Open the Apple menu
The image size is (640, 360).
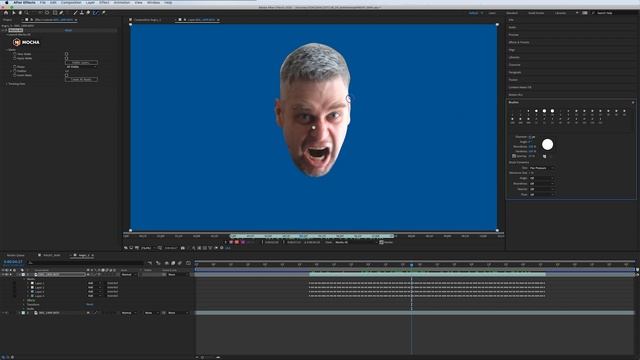7,2
